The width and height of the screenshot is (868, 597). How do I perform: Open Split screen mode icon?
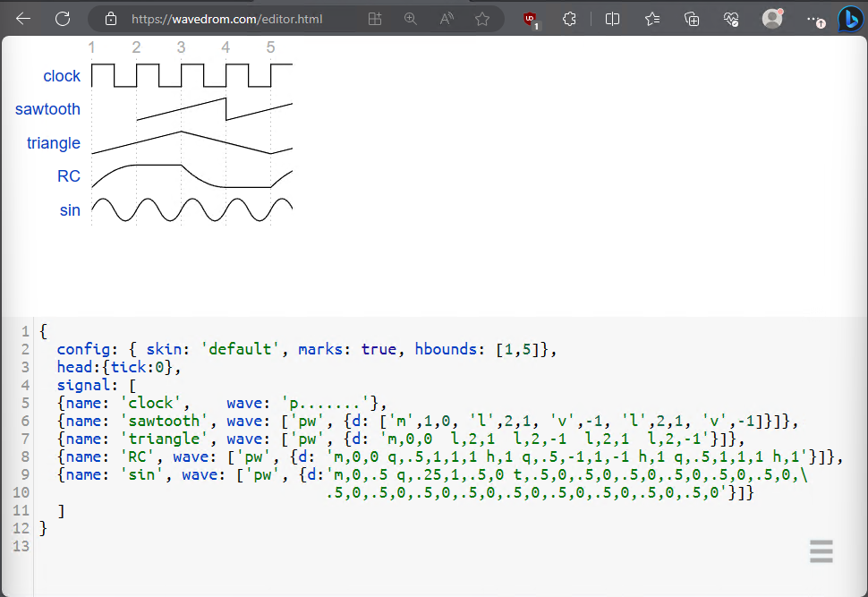click(x=612, y=19)
